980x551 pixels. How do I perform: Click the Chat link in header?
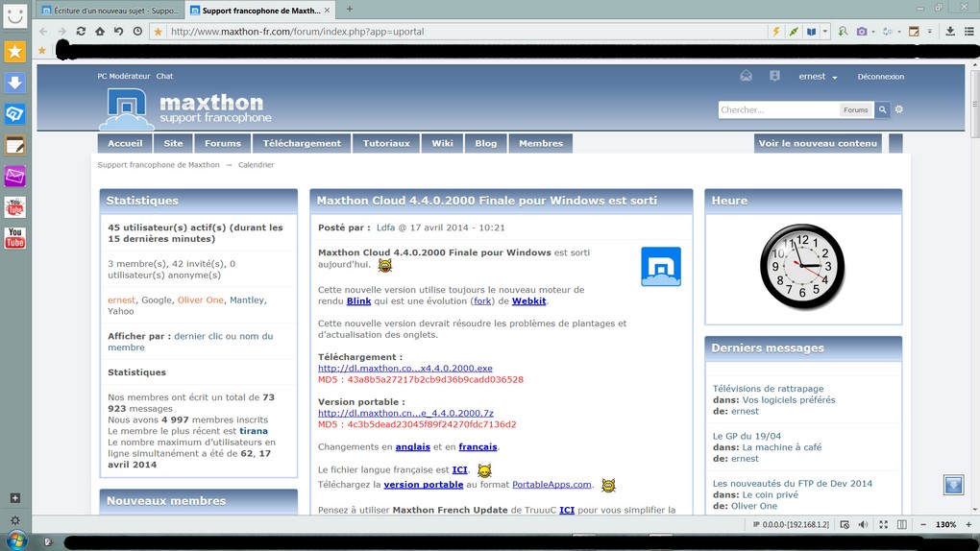coord(164,76)
